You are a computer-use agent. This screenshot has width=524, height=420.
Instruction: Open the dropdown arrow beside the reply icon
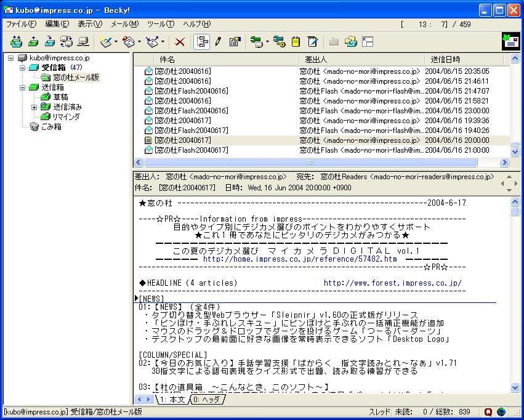(x=139, y=42)
